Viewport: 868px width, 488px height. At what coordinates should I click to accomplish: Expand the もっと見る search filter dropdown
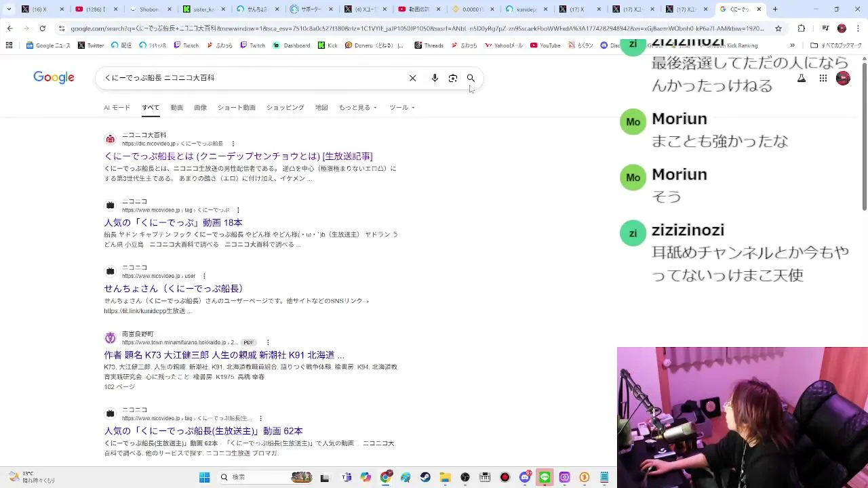click(358, 107)
